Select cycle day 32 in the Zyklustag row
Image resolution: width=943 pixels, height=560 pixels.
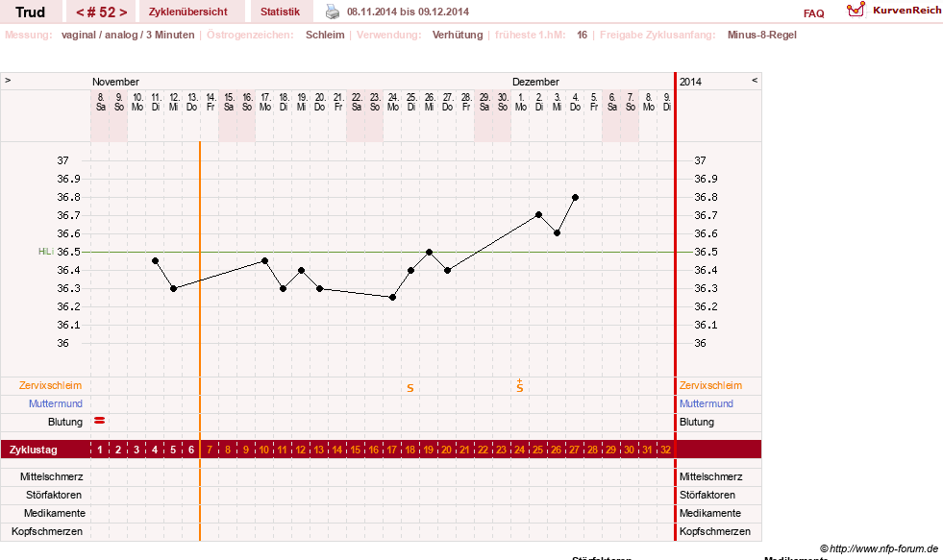[666, 450]
